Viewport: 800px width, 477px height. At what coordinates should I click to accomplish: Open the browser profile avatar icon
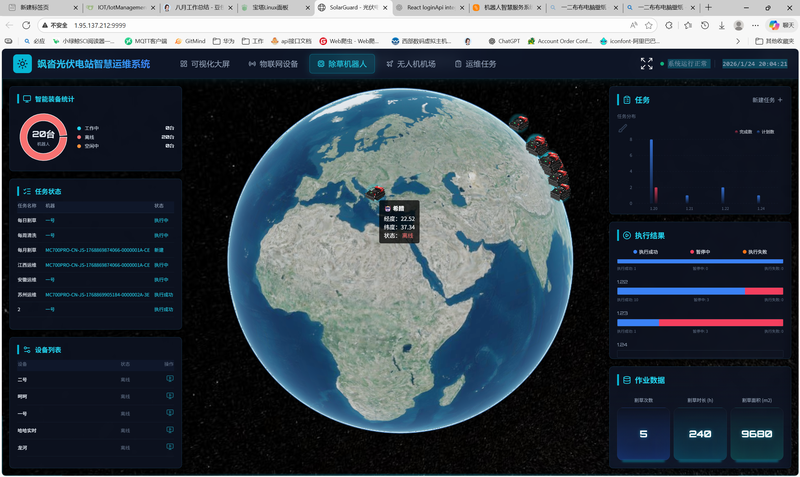[x=738, y=25]
